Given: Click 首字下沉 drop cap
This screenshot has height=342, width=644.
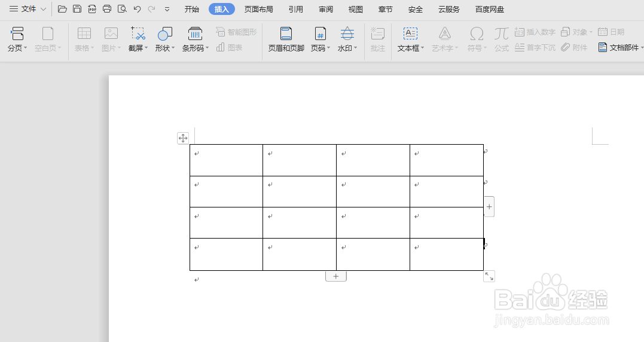Looking at the screenshot, I should tap(535, 48).
